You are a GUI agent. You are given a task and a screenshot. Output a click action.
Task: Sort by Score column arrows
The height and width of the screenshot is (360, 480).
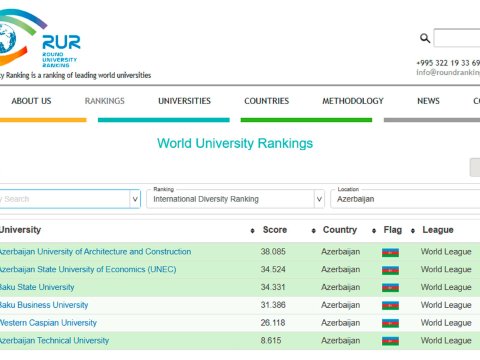[313, 230]
